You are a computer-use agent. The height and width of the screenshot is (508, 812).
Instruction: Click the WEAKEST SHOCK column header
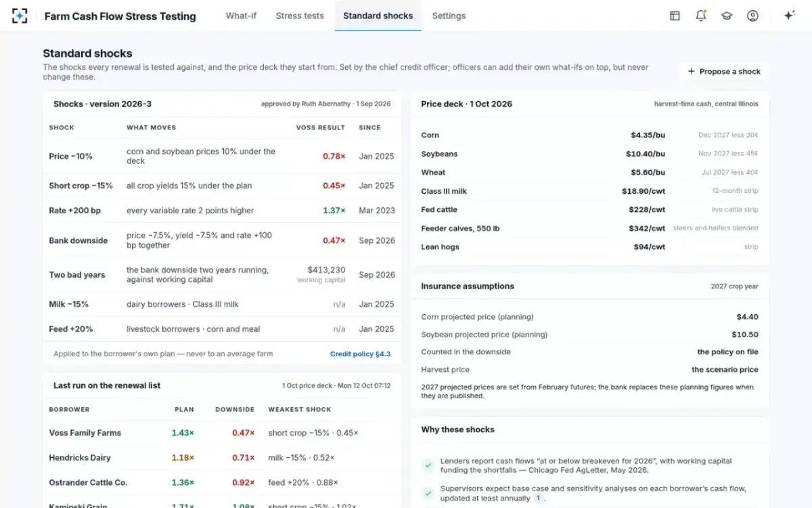(300, 410)
